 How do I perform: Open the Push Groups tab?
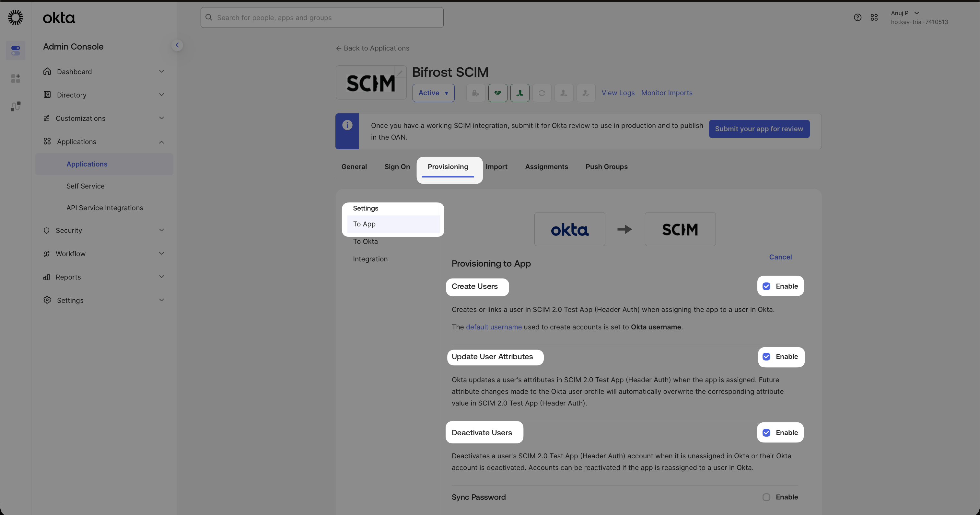click(606, 166)
